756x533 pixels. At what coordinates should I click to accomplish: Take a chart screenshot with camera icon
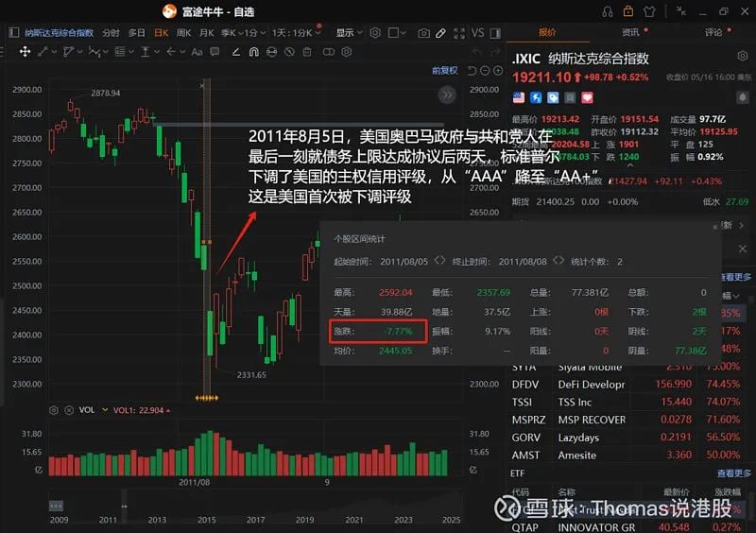[x=423, y=33]
